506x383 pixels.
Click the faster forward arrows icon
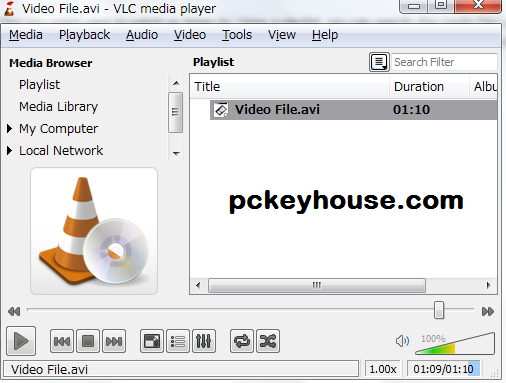pyautogui.click(x=488, y=311)
